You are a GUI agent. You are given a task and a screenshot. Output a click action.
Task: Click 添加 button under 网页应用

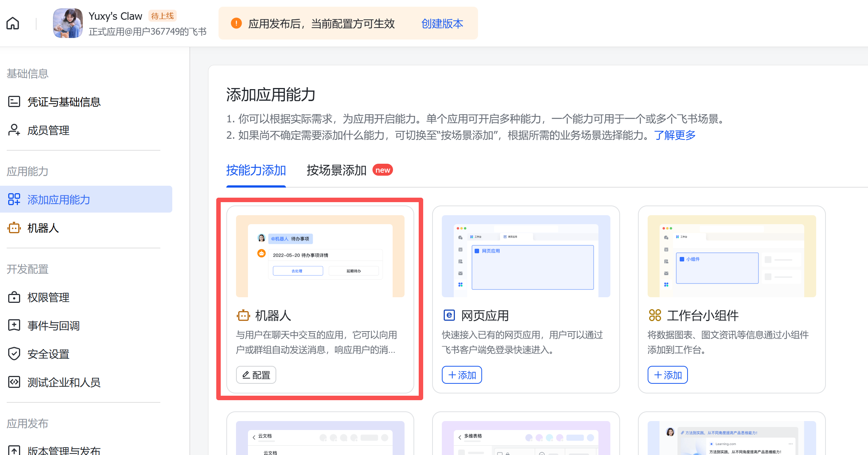(x=462, y=375)
